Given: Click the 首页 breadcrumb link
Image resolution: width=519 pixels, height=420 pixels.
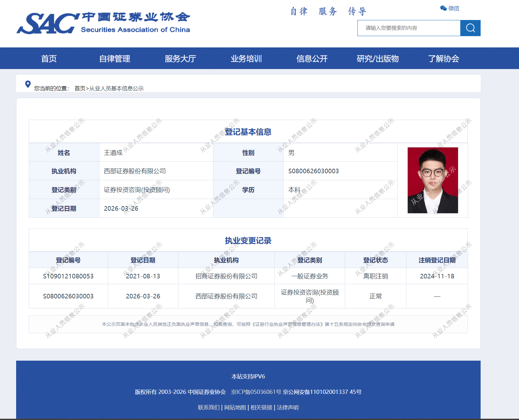Looking at the screenshot, I should pos(80,88).
